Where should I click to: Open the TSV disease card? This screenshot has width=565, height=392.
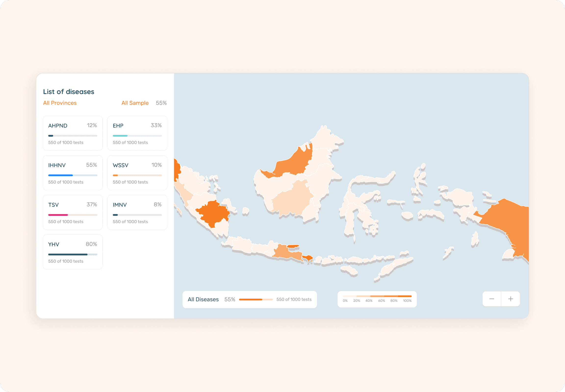click(x=73, y=212)
